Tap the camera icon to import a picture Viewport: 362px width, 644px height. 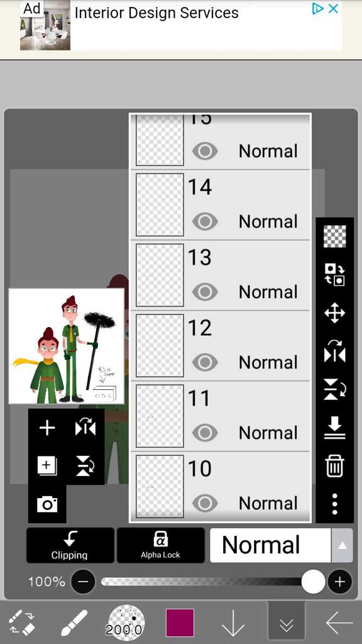[x=47, y=504]
